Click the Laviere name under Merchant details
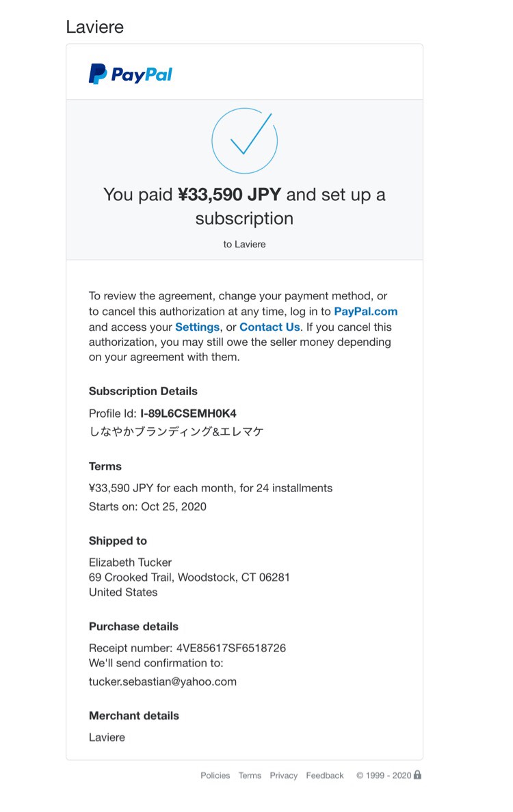 coord(107,737)
